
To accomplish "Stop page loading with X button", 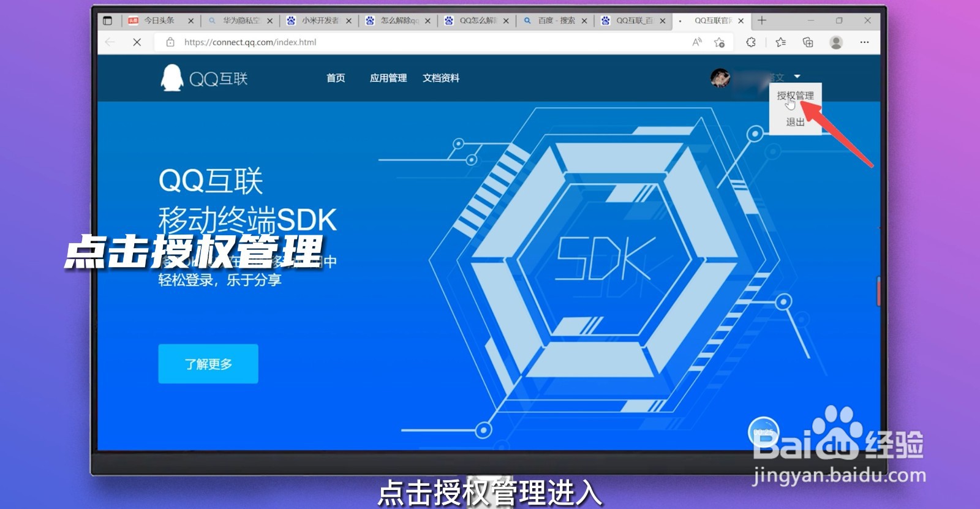I will (137, 42).
